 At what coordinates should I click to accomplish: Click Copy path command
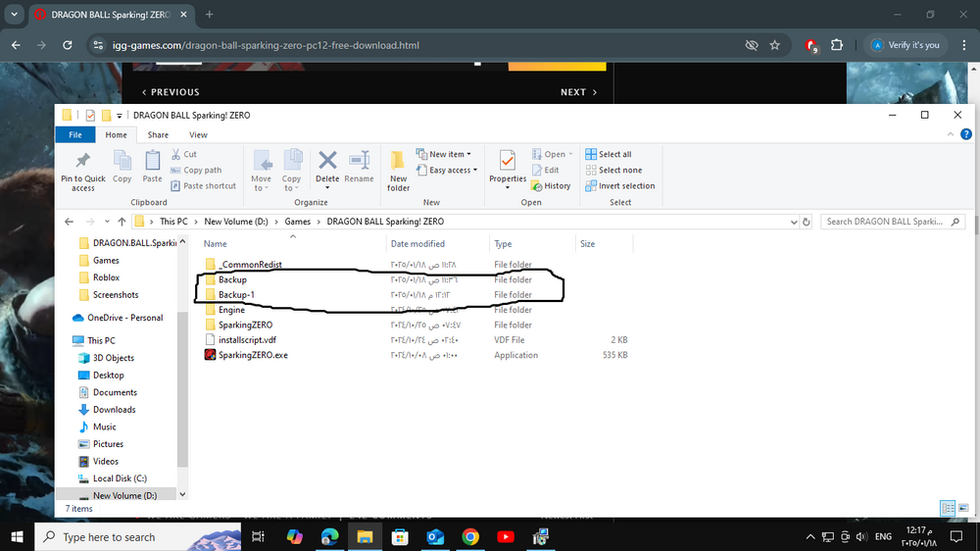(x=196, y=171)
